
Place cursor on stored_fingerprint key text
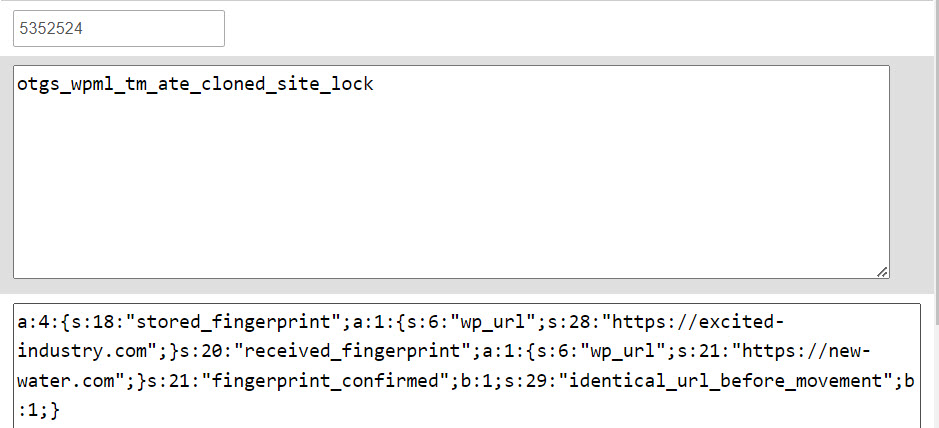point(234,323)
